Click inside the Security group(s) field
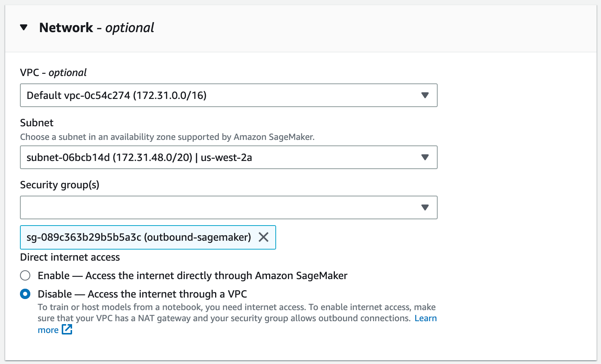Viewport: 601px width, 364px height. pos(185,207)
